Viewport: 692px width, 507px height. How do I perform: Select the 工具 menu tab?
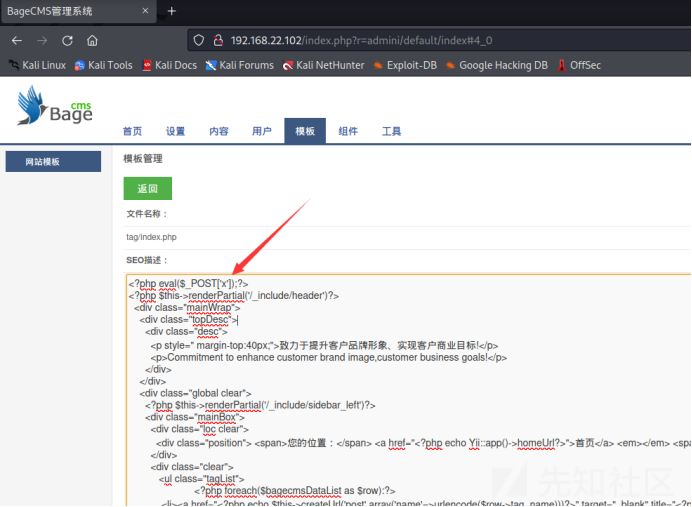click(x=391, y=132)
